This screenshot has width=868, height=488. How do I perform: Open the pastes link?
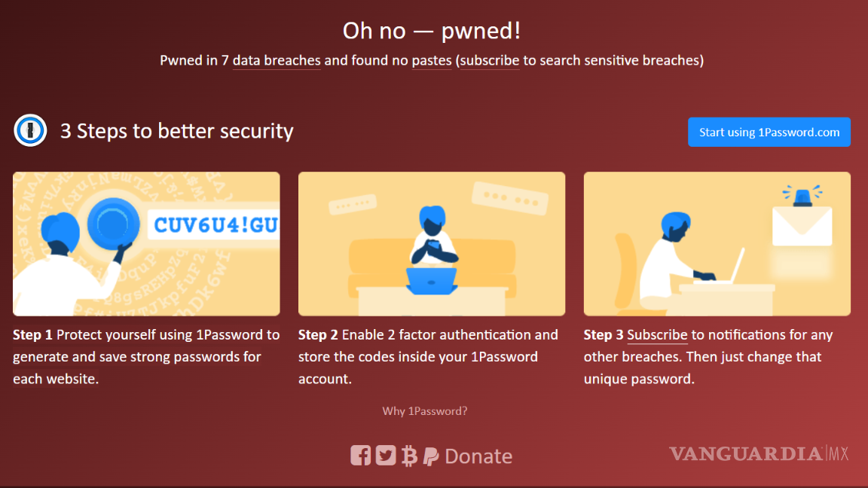click(x=431, y=60)
